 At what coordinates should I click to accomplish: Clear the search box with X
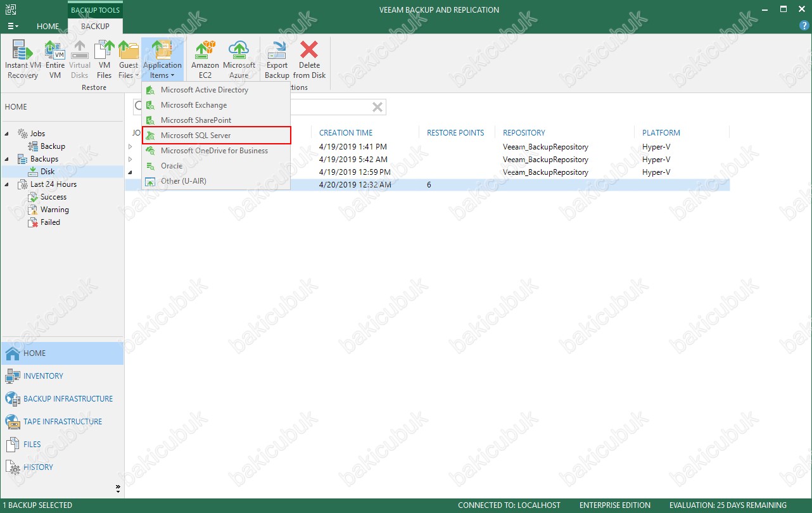tap(377, 107)
